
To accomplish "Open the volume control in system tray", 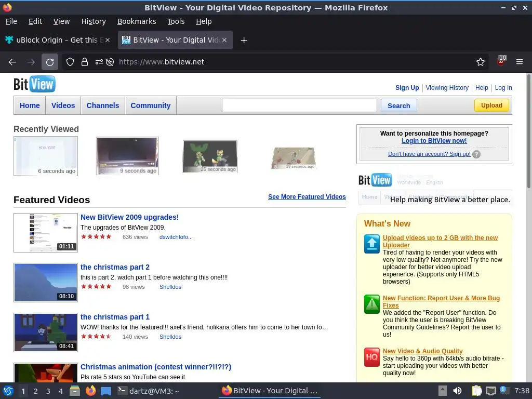I will point(457,391).
